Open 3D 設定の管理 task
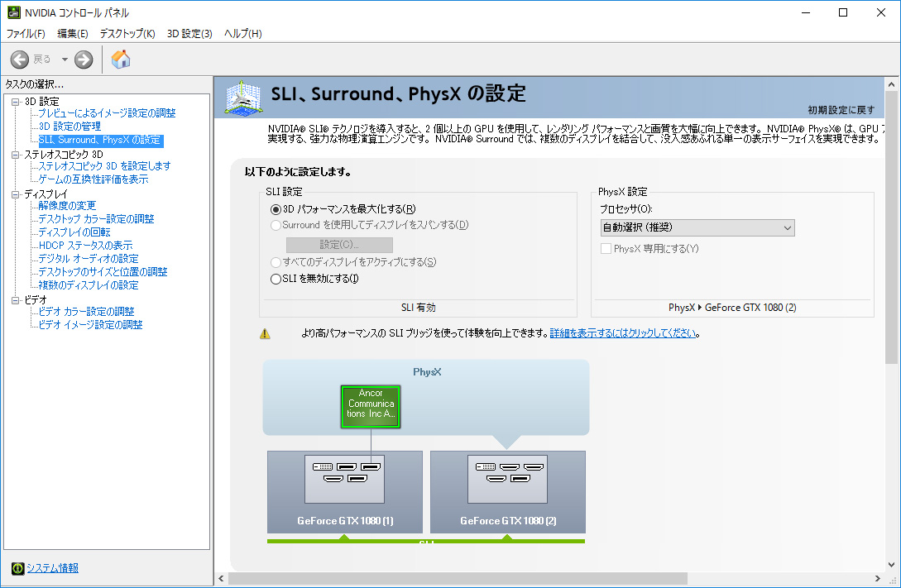 click(69, 127)
